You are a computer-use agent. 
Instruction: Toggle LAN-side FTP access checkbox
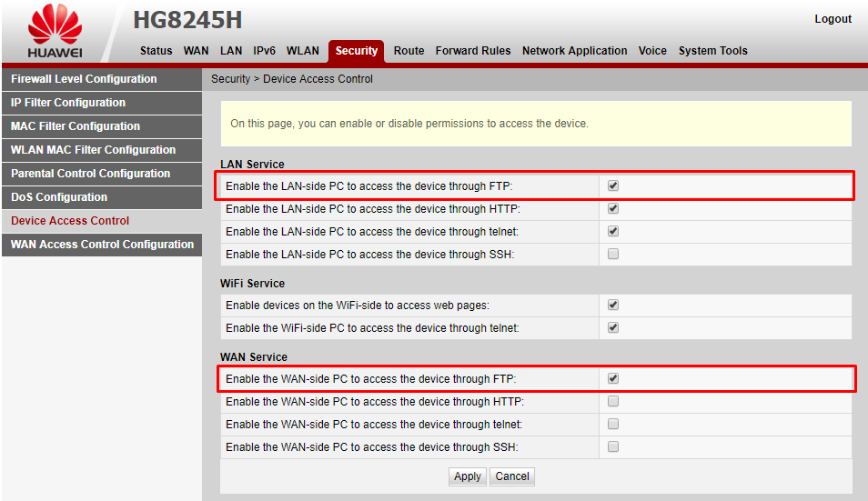click(613, 185)
